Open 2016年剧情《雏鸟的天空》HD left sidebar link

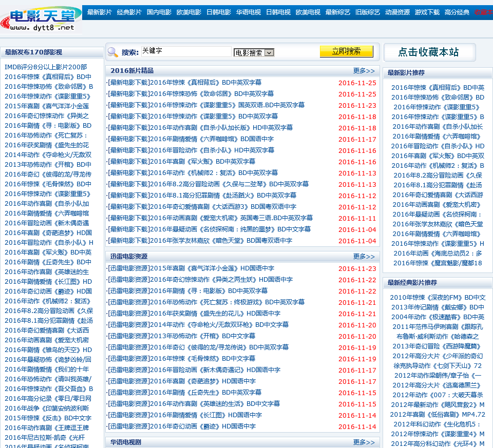click(48, 350)
